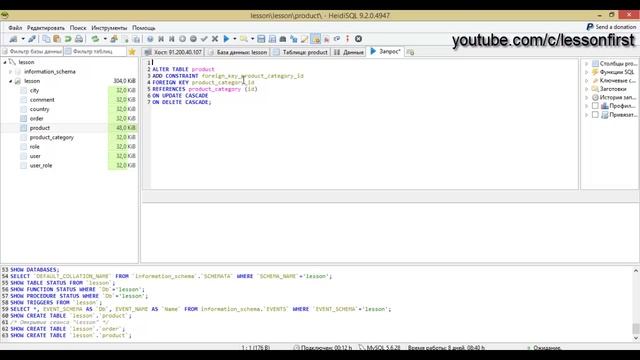Expand the Столбцы pro... helper node
The height and width of the screenshot is (360, 640).
pyautogui.click(x=587, y=64)
